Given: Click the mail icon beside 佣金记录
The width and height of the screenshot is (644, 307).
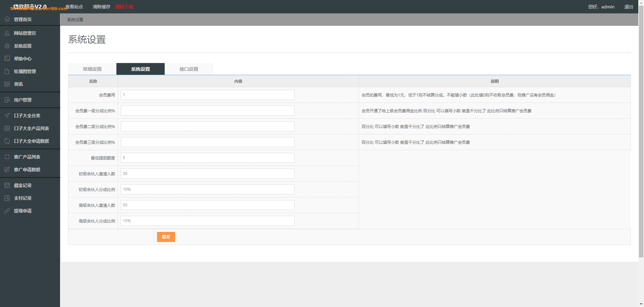Looking at the screenshot, I should pos(7,185).
